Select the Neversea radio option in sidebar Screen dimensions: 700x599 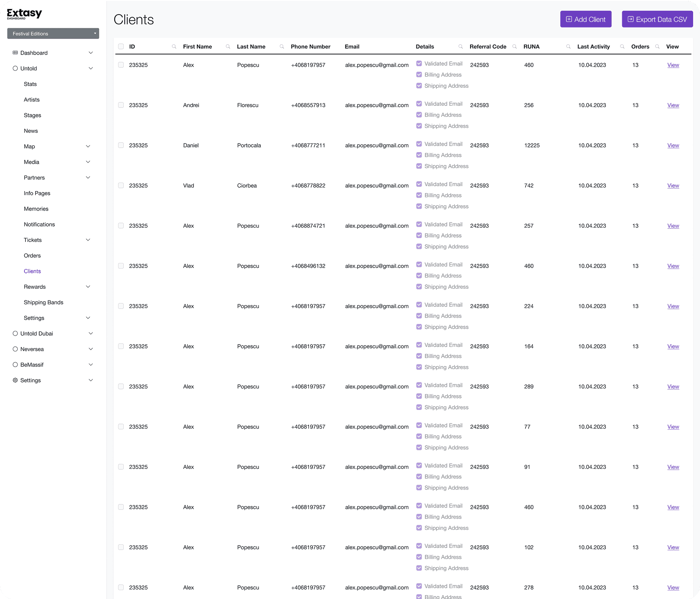[15, 349]
